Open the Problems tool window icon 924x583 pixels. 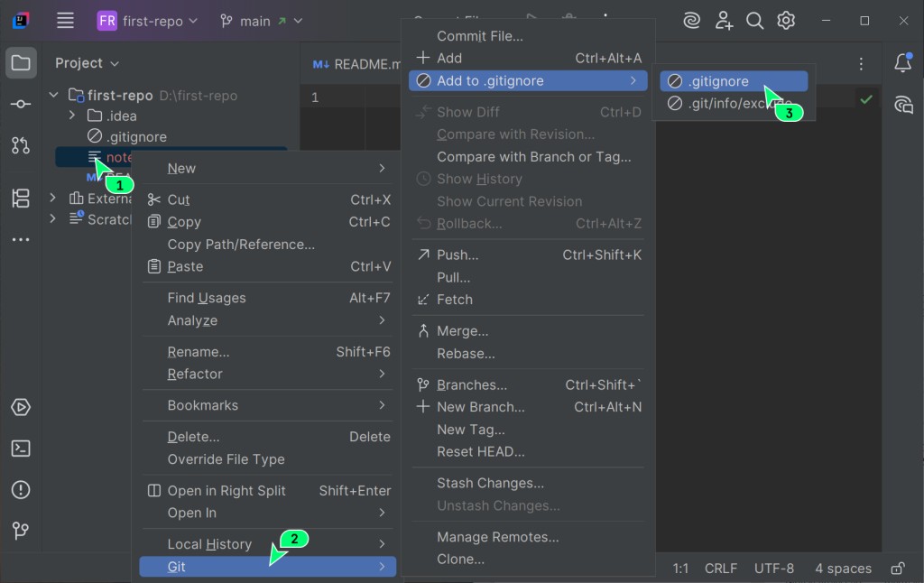point(21,490)
